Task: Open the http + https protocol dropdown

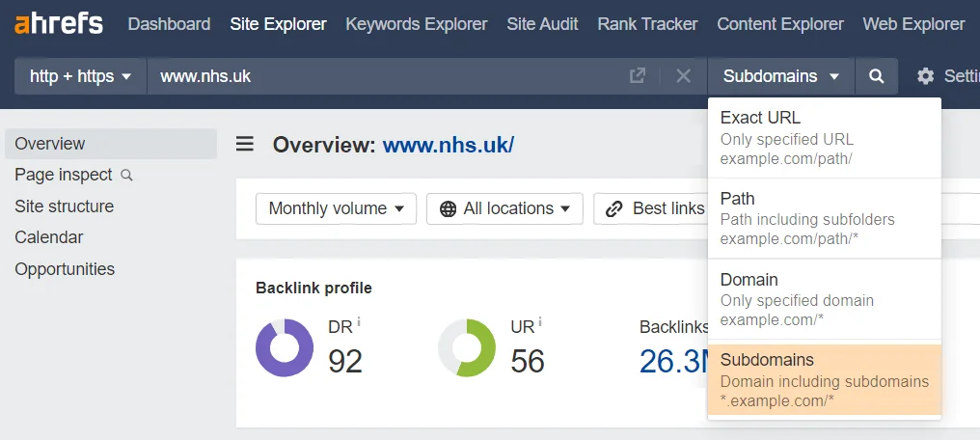Action: [x=81, y=76]
